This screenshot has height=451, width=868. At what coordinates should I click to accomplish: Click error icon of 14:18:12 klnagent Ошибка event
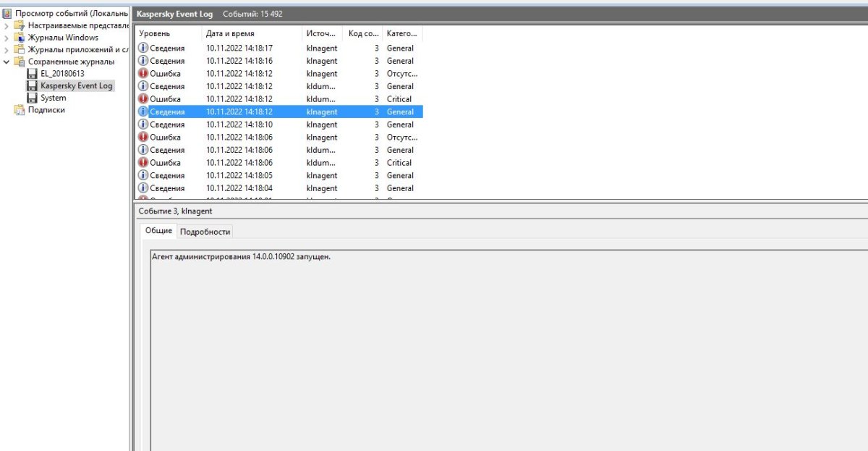coord(142,73)
